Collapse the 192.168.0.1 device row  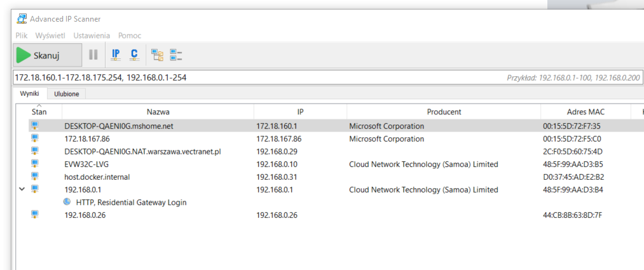(x=22, y=189)
